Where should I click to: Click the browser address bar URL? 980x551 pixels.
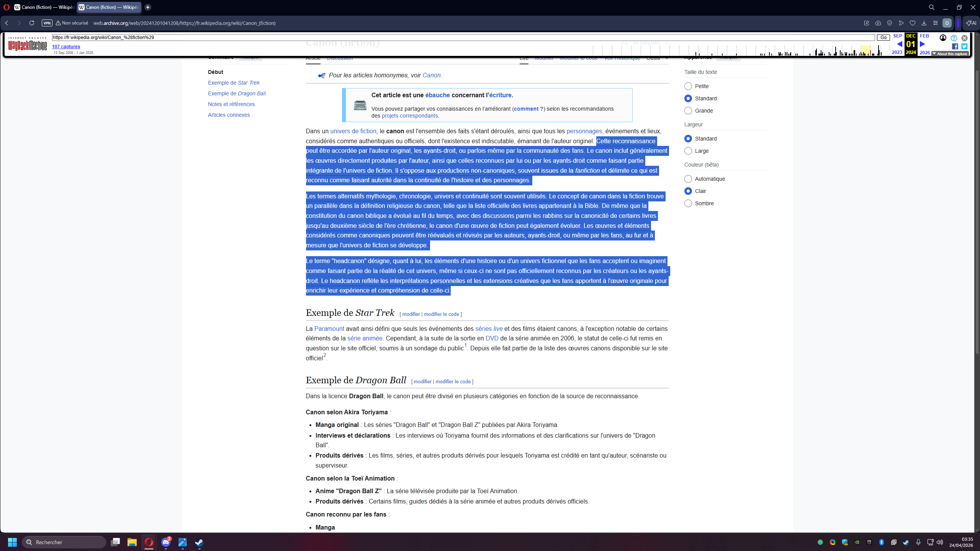point(184,23)
